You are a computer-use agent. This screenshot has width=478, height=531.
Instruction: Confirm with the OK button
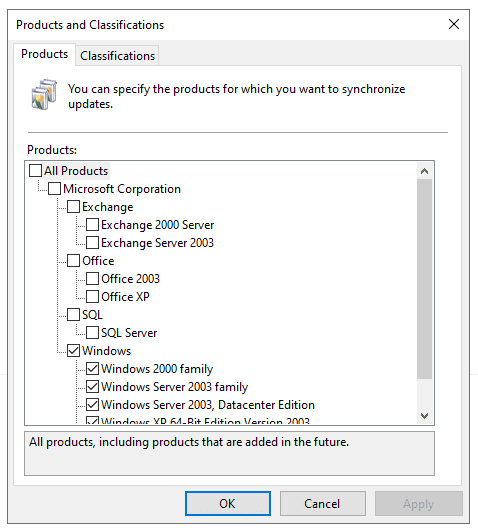(x=228, y=504)
